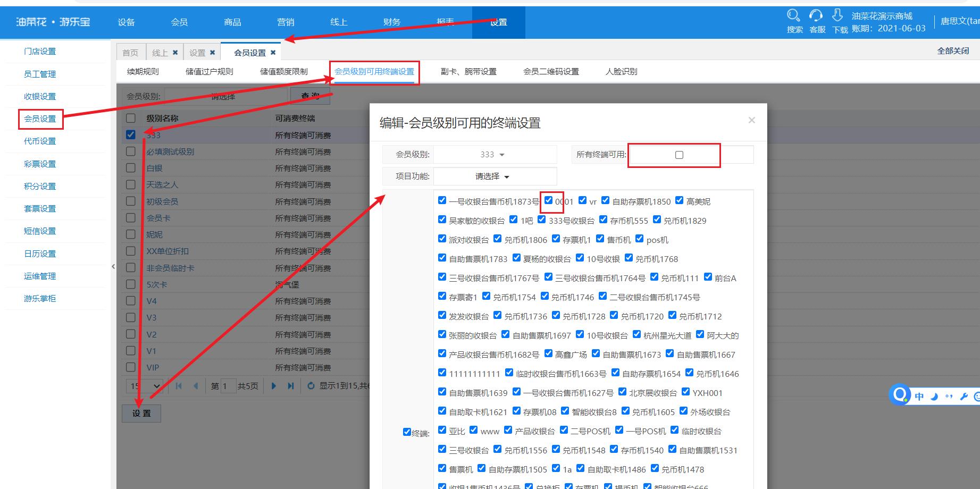
Task: Open wrench settings in floating toolbar
Action: click(964, 397)
